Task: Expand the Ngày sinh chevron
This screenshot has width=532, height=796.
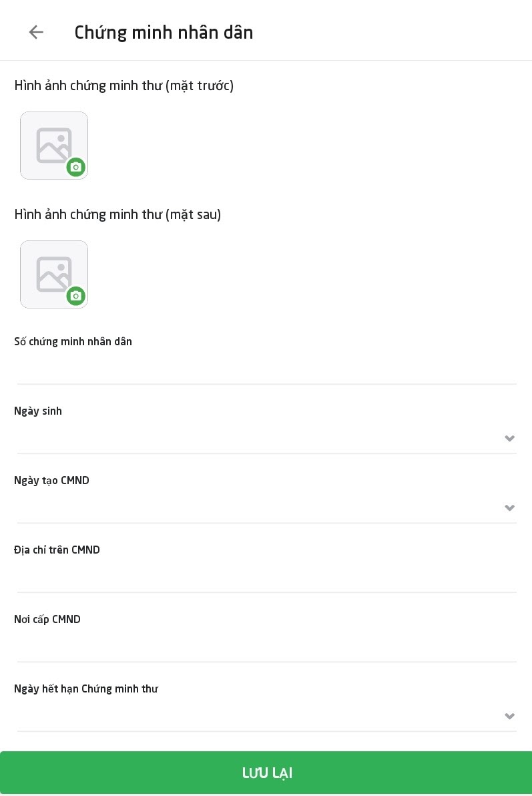Action: [510, 438]
